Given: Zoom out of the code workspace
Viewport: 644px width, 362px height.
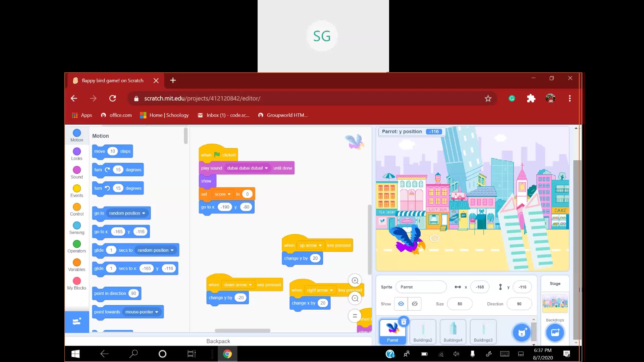Looking at the screenshot, I should (355, 298).
